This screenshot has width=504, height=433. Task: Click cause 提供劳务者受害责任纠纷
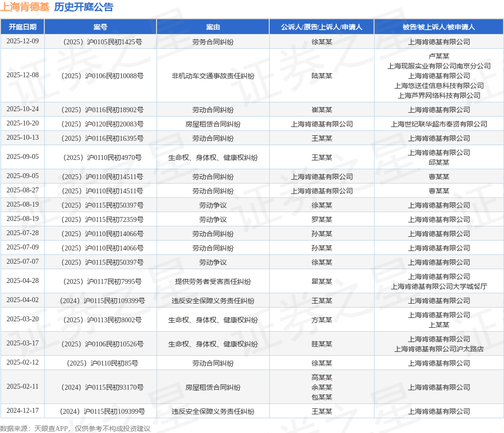[x=213, y=281]
